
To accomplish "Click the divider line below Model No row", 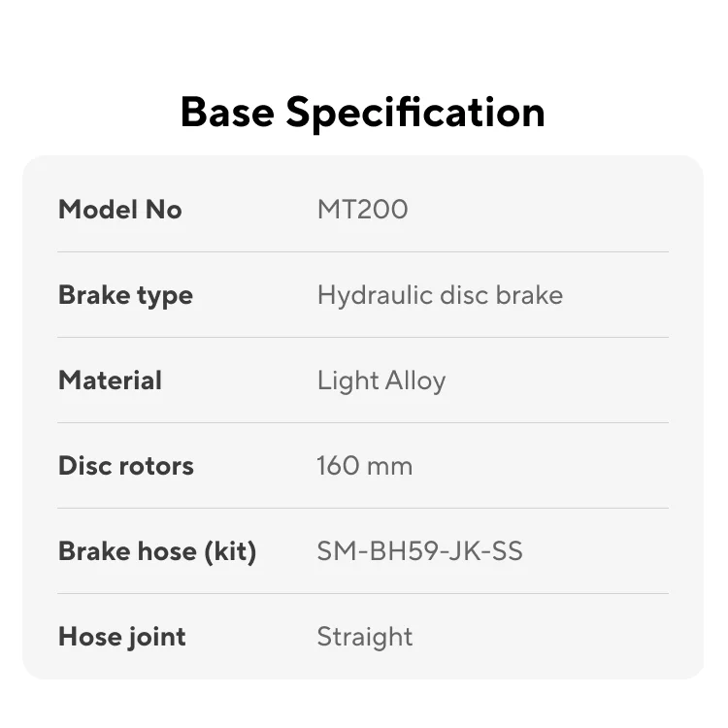I will click(x=363, y=252).
